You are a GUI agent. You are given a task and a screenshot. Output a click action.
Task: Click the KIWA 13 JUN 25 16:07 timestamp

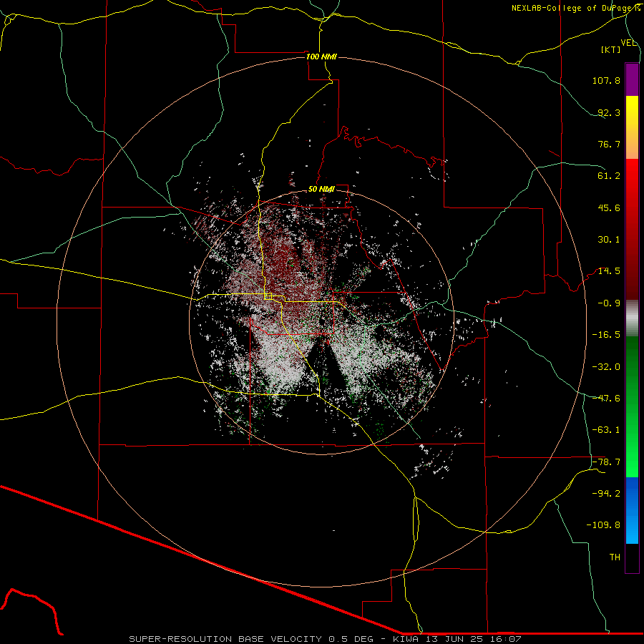point(457,639)
